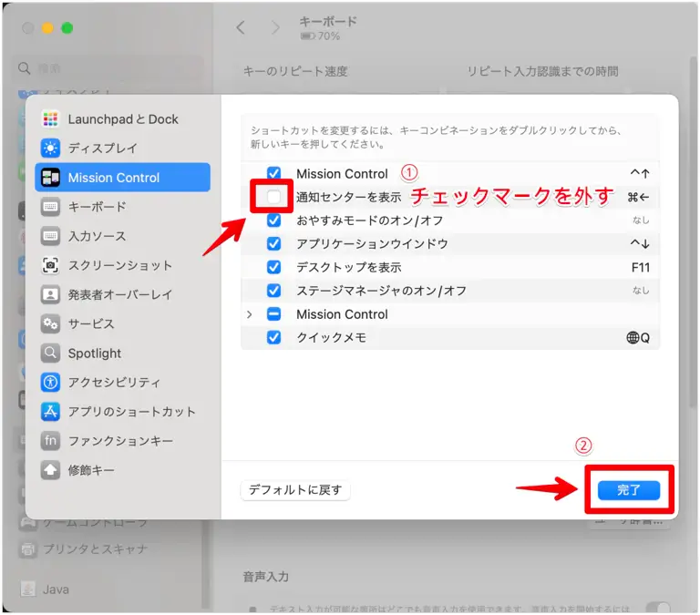The height and width of the screenshot is (615, 700).
Task: Click the スクリーンショット camera icon
Action: [51, 266]
